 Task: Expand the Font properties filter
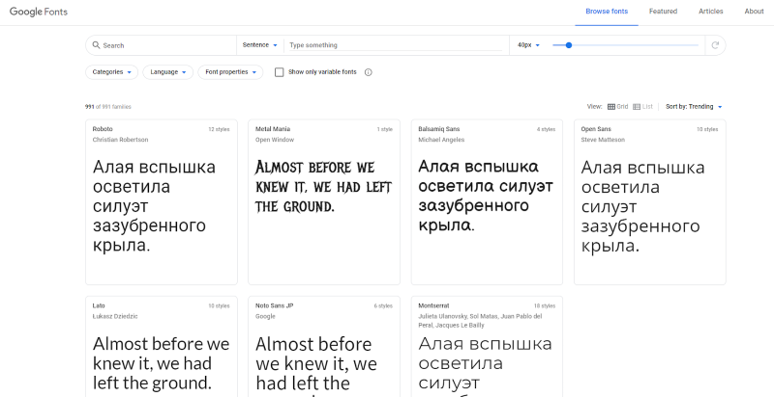pos(231,72)
